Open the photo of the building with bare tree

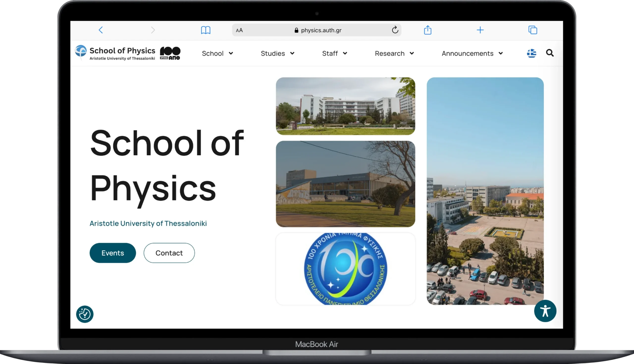tap(345, 184)
